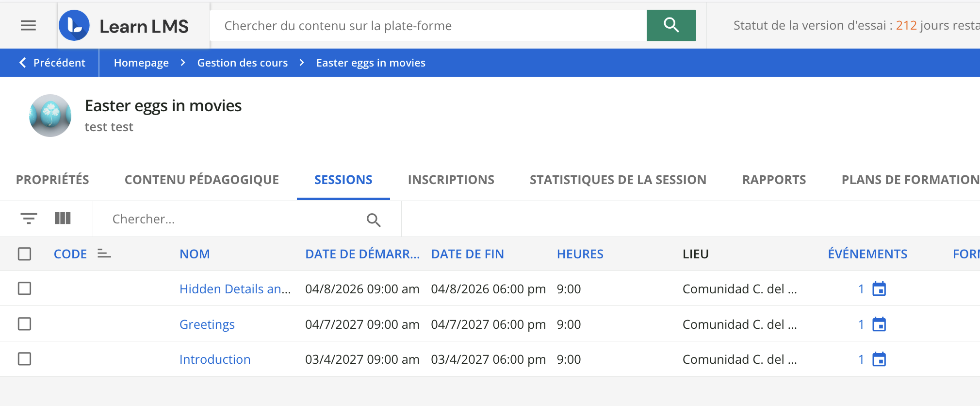Select the Greetings session checkbox
Screen dimensions: 980x406
pyautogui.click(x=24, y=324)
